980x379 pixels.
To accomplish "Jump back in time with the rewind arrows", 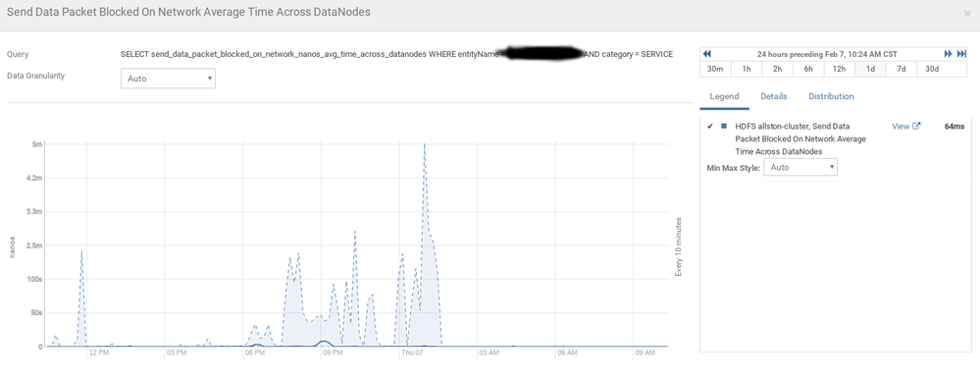I will (707, 54).
